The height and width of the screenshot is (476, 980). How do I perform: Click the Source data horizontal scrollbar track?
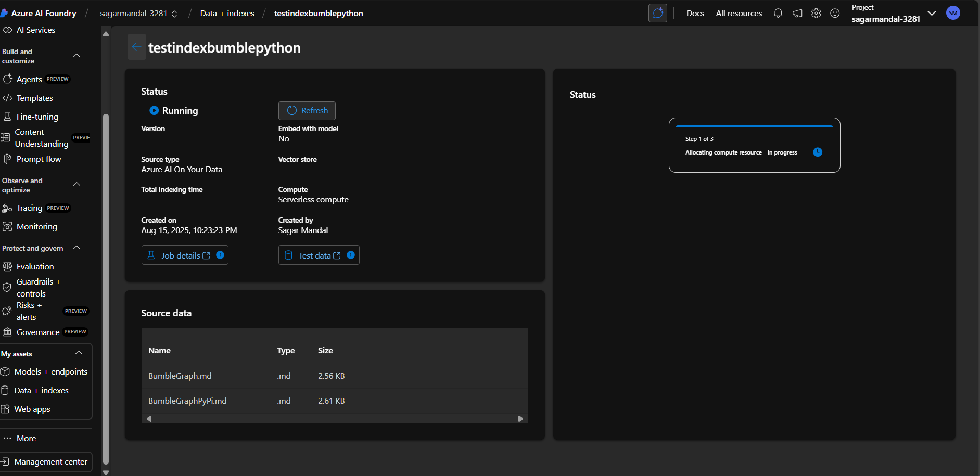(335, 419)
